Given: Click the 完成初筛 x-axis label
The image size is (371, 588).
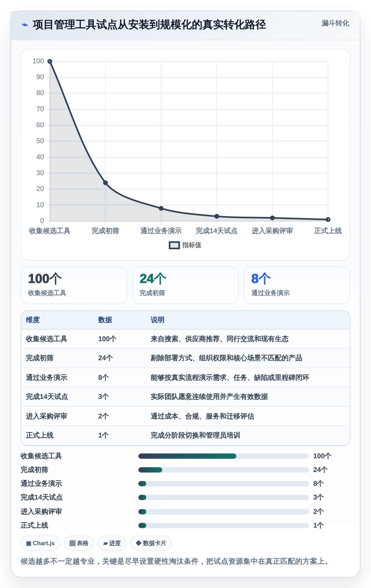Looking at the screenshot, I should click(105, 231).
